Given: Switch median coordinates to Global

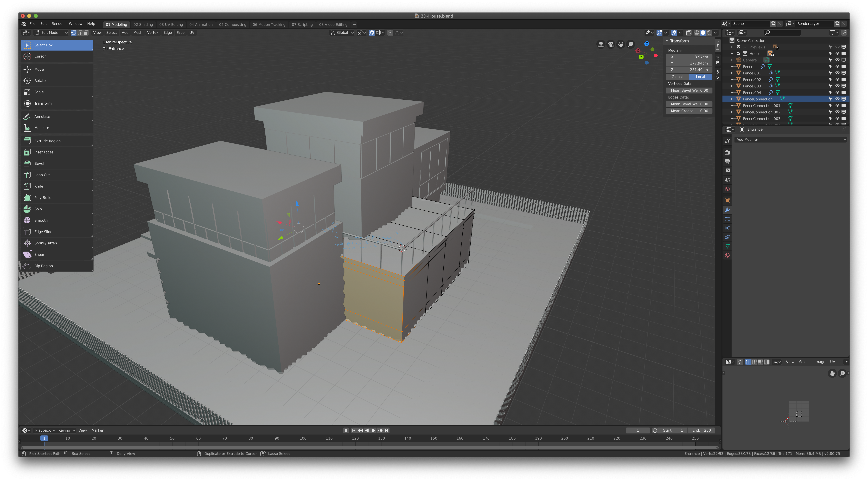Looking at the screenshot, I should 677,77.
